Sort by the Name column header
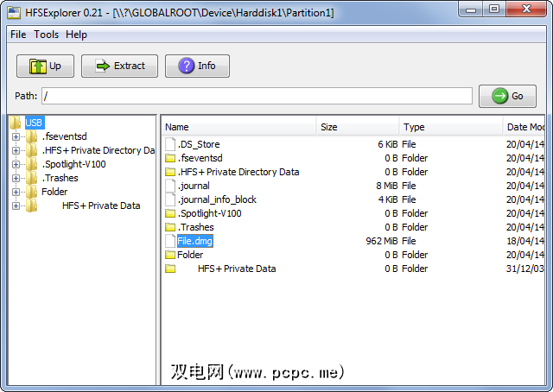Viewport: 553px width, 392px height. click(x=239, y=127)
